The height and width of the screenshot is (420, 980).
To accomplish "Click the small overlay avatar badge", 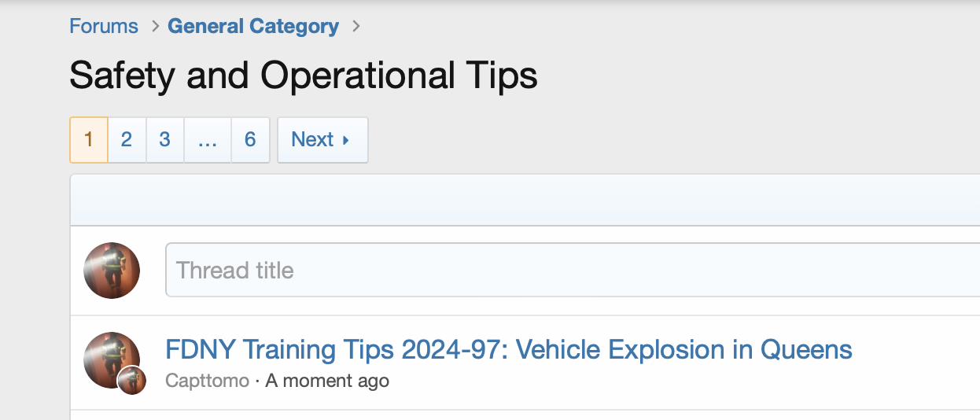I will (x=132, y=381).
